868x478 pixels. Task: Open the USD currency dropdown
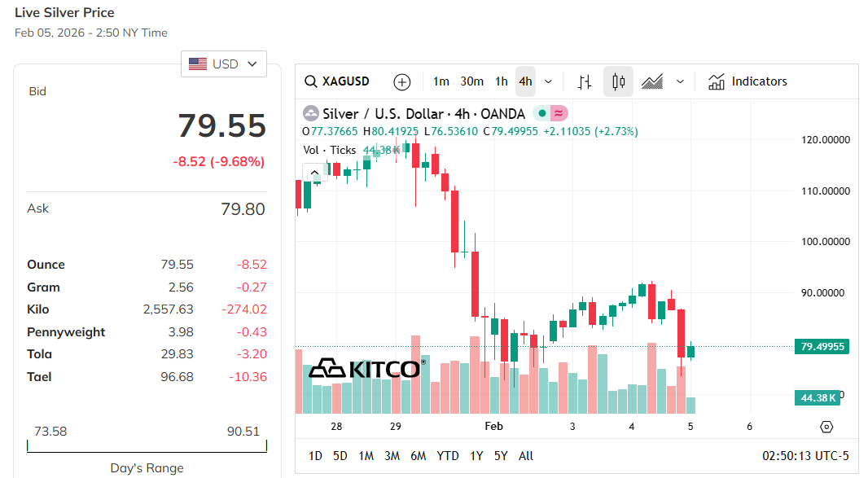[224, 64]
